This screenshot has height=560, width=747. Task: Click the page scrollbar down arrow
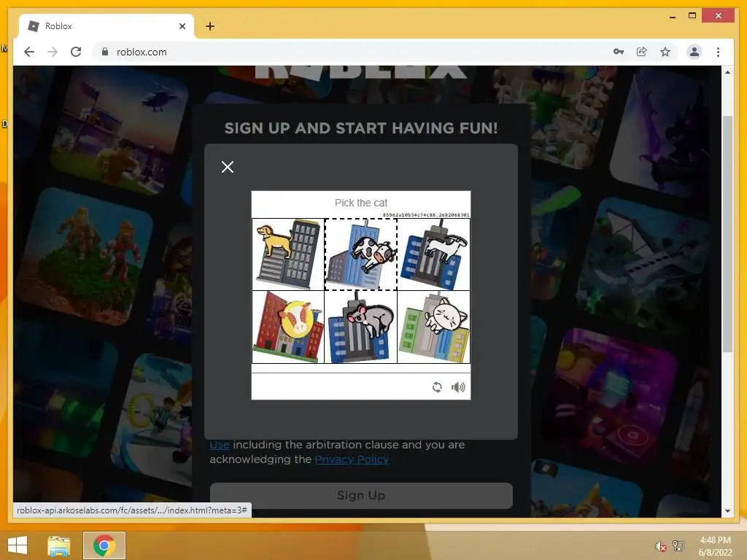(x=727, y=511)
